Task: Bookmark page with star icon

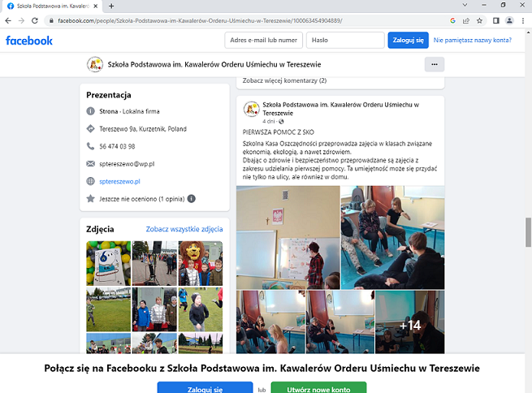Action: 479,20
